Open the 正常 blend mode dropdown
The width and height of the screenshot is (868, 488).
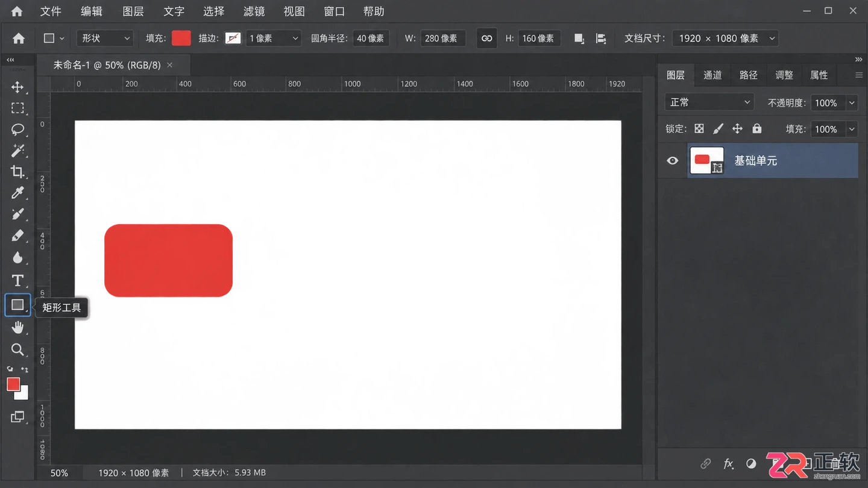pos(709,102)
